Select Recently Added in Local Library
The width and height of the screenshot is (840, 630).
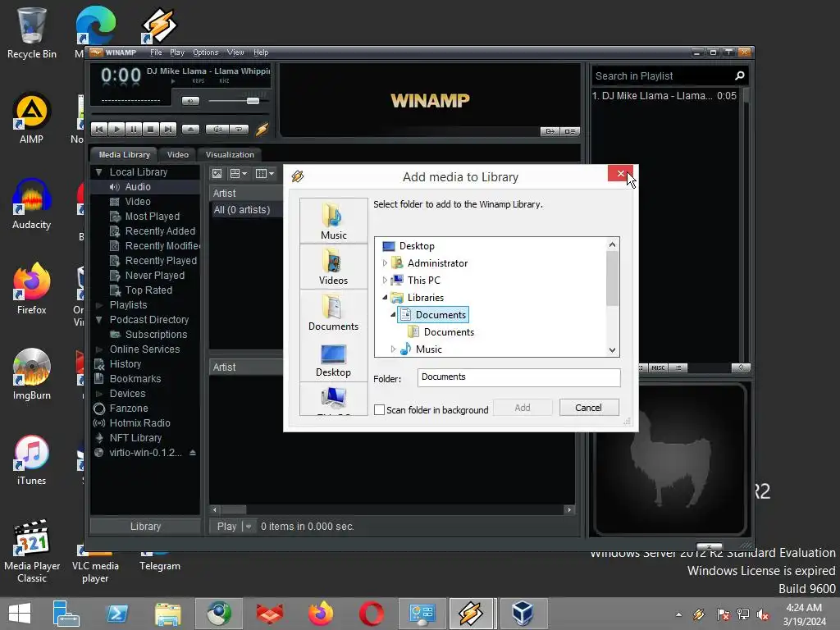pos(160,231)
